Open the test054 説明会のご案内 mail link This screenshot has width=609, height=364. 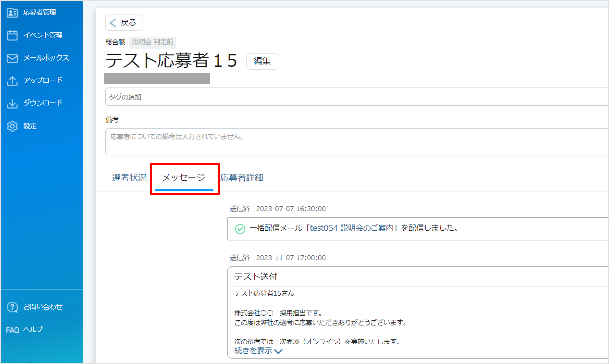click(352, 228)
